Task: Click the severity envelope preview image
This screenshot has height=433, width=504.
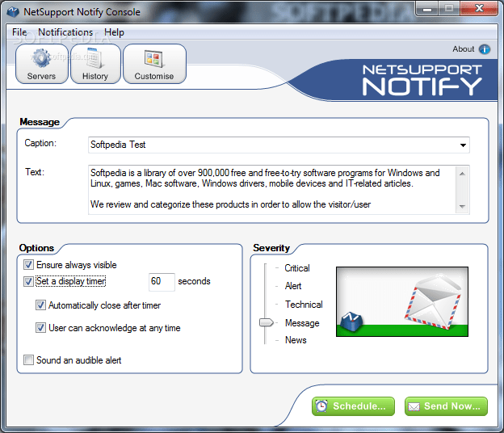Action: pyautogui.click(x=402, y=301)
